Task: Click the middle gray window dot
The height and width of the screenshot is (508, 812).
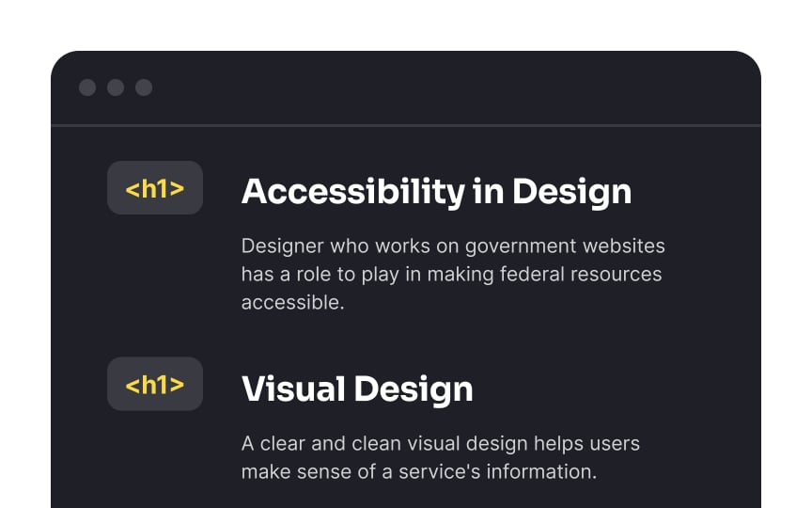Action: (x=116, y=87)
